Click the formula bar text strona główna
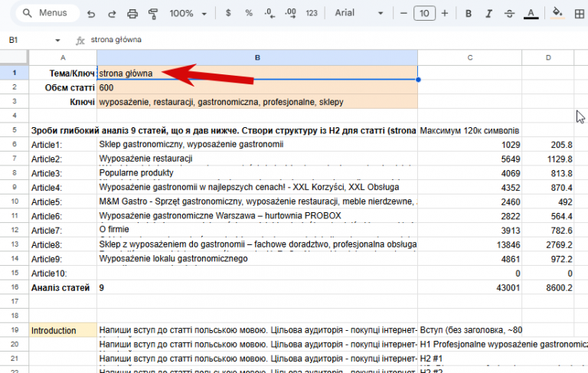This screenshot has height=373, width=588. click(116, 40)
